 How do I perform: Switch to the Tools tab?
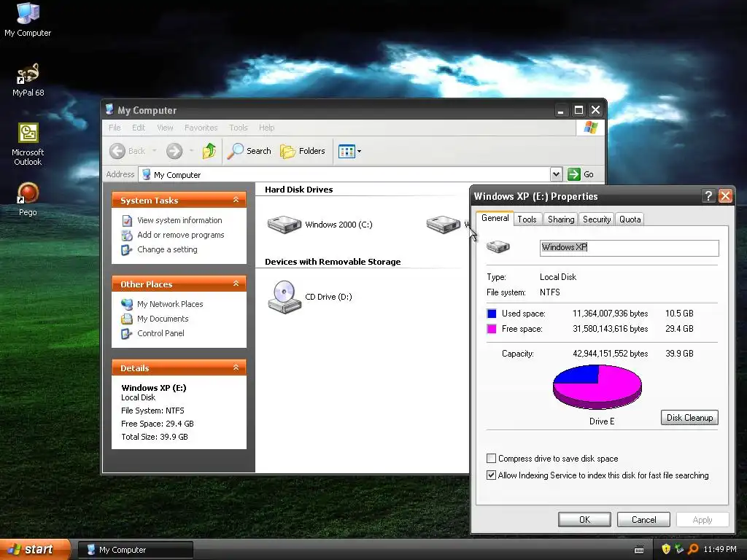tap(527, 219)
